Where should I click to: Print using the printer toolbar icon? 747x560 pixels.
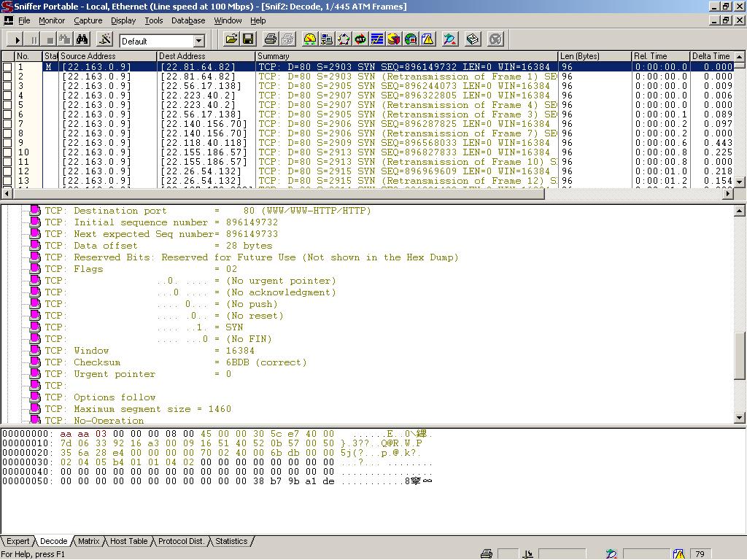click(x=271, y=39)
